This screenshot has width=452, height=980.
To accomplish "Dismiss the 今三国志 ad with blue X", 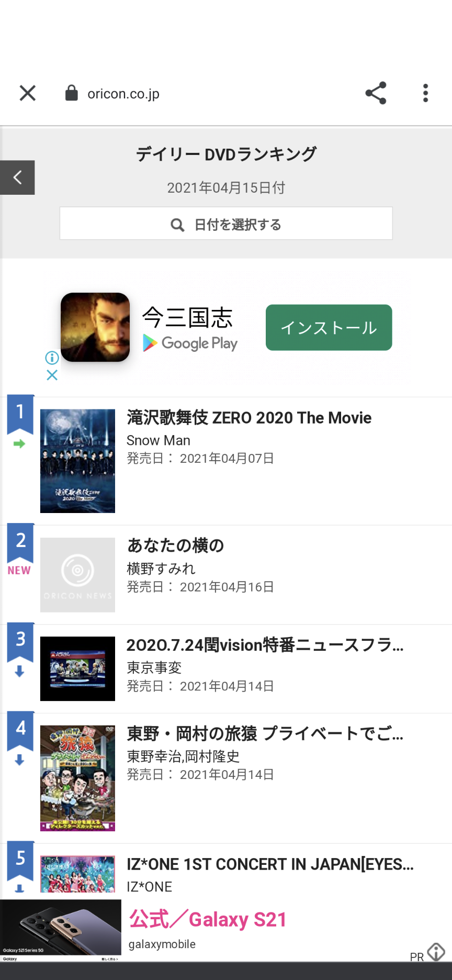I will click(x=52, y=375).
